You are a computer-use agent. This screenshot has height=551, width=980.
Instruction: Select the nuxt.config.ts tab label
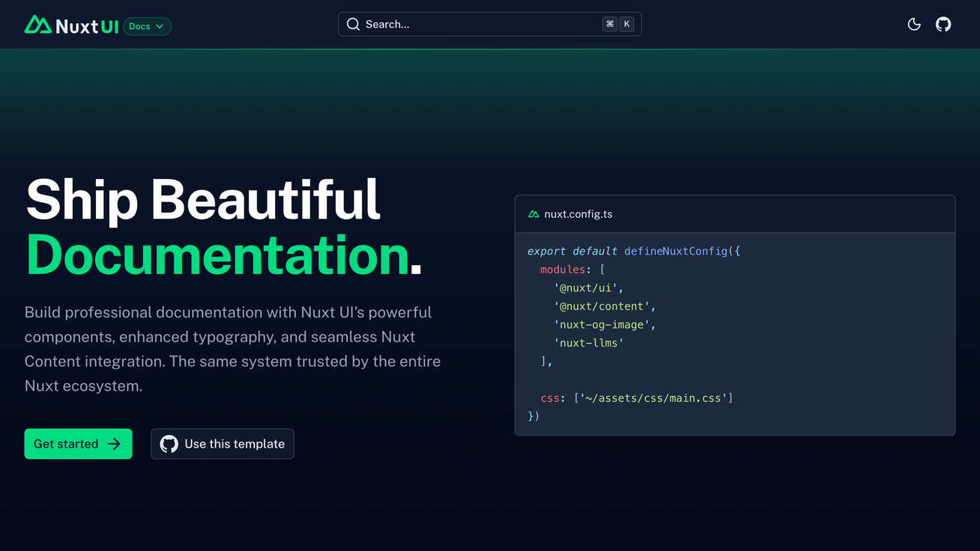(579, 213)
